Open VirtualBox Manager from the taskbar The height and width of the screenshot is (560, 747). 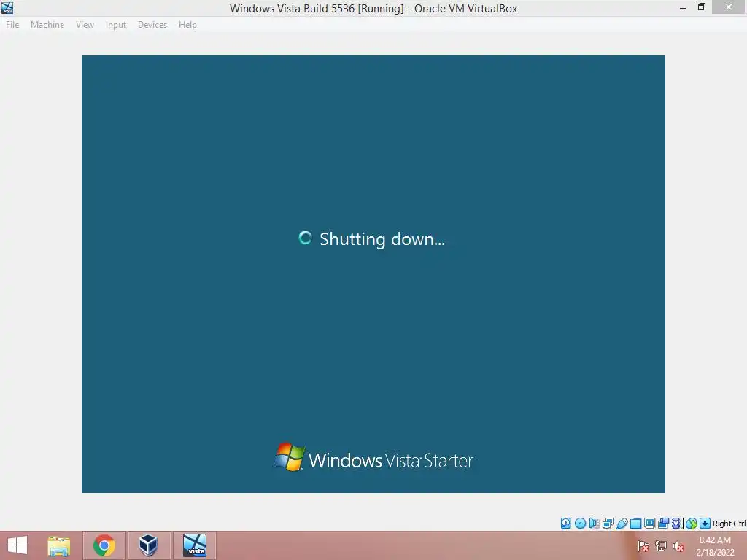tap(149, 545)
